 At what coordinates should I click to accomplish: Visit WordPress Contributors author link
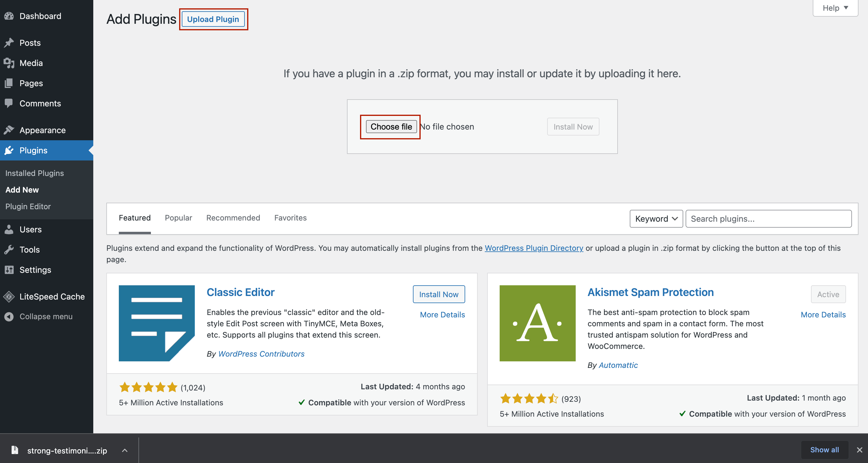click(261, 354)
